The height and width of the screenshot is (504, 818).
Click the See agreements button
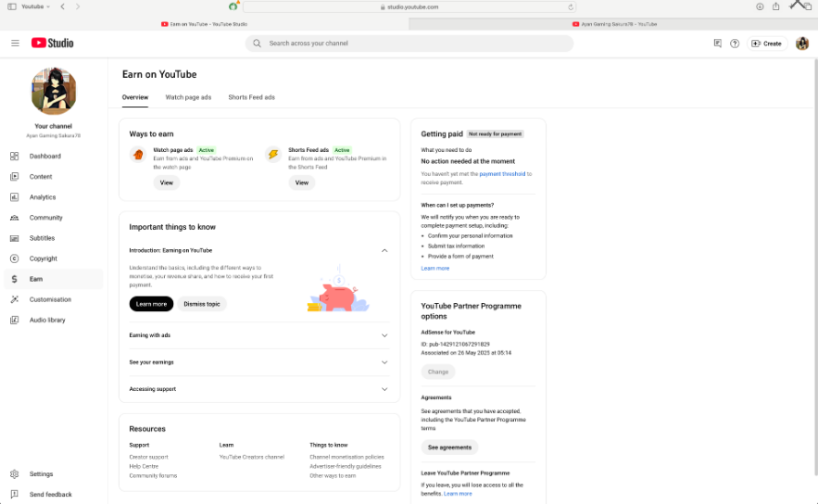[x=449, y=447]
